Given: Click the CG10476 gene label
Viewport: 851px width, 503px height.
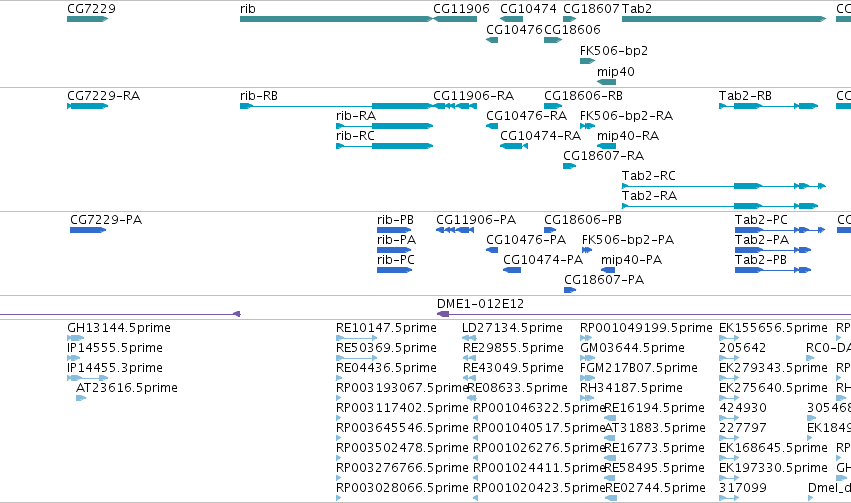Looking at the screenshot, I should point(514,29).
